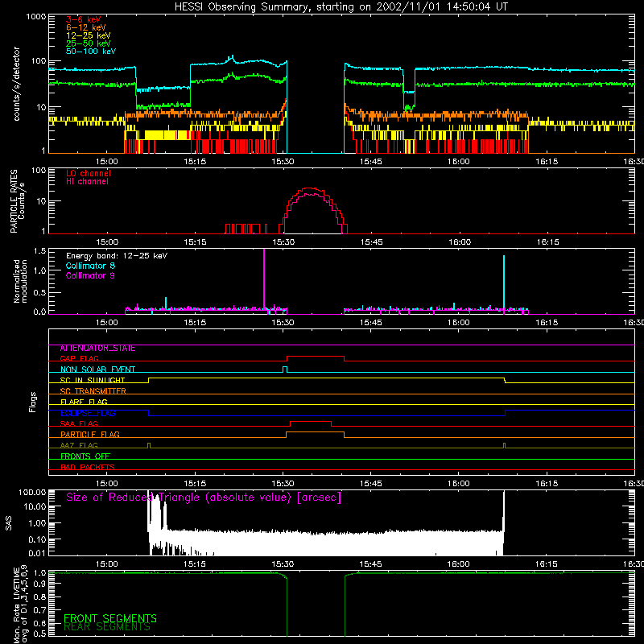Click the NON_SOLAR_EVENT pulse near 15:30

(285, 369)
